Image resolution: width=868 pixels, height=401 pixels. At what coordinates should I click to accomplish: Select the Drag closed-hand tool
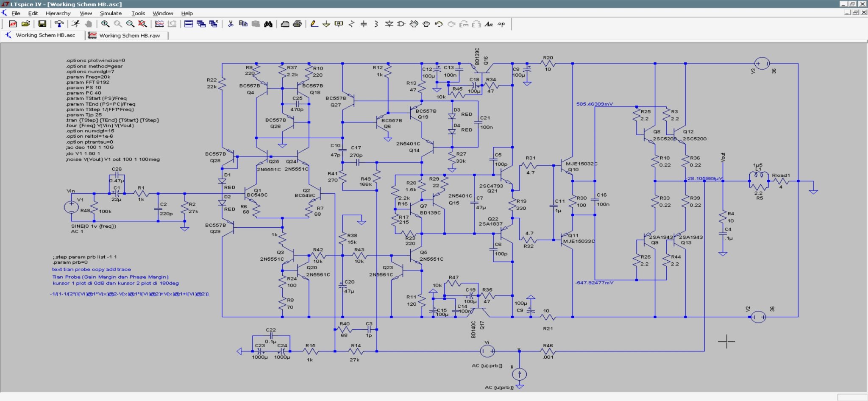tap(426, 24)
